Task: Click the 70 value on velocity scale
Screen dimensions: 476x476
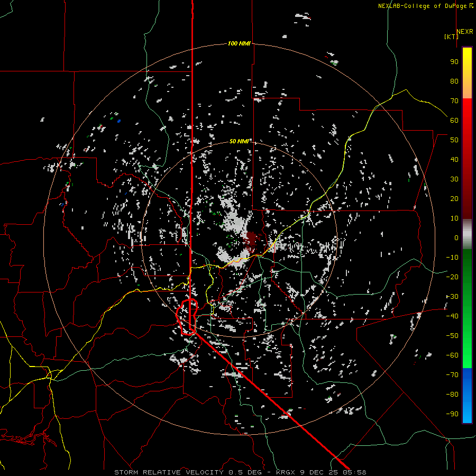Action: pos(454,101)
